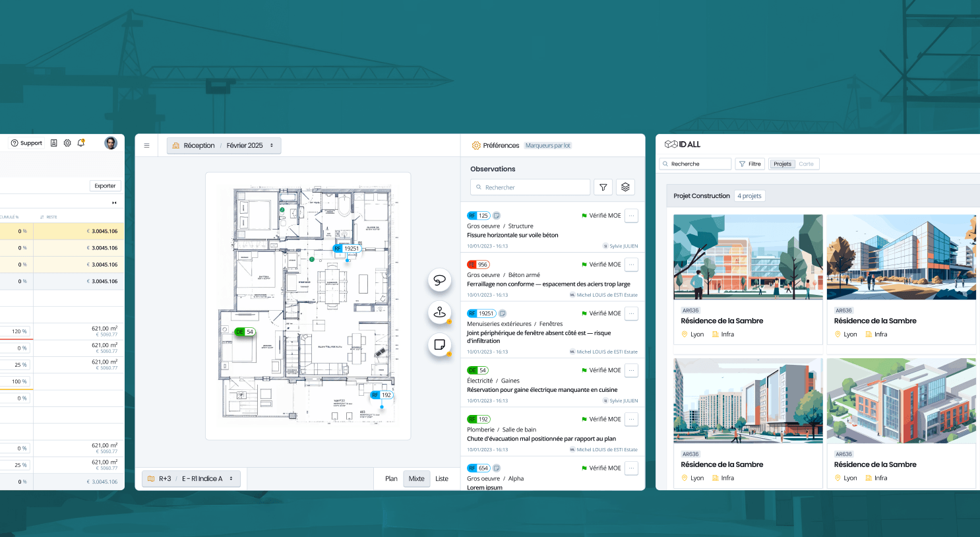Open the options menu on observation RF 125
This screenshot has height=537, width=980.
click(x=631, y=215)
